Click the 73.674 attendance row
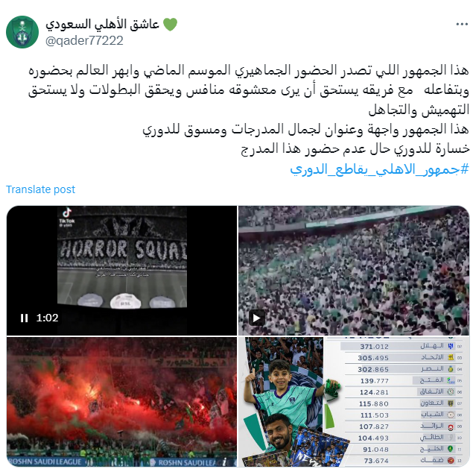 pyautogui.click(x=404, y=461)
